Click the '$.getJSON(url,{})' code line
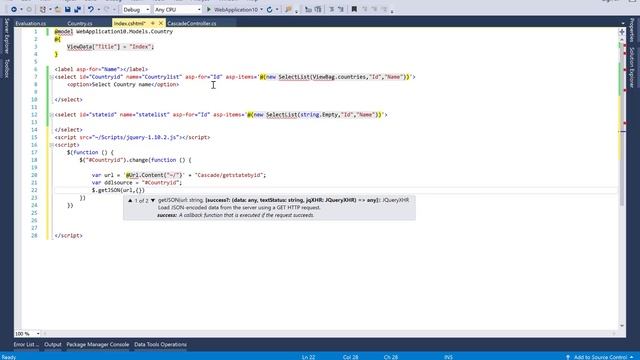This screenshot has width=640, height=360. point(118,190)
